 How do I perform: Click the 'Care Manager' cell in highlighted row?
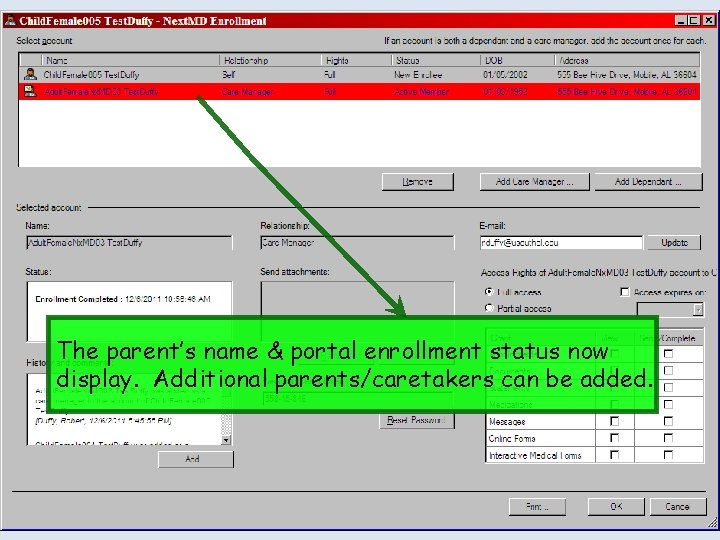[x=247, y=91]
